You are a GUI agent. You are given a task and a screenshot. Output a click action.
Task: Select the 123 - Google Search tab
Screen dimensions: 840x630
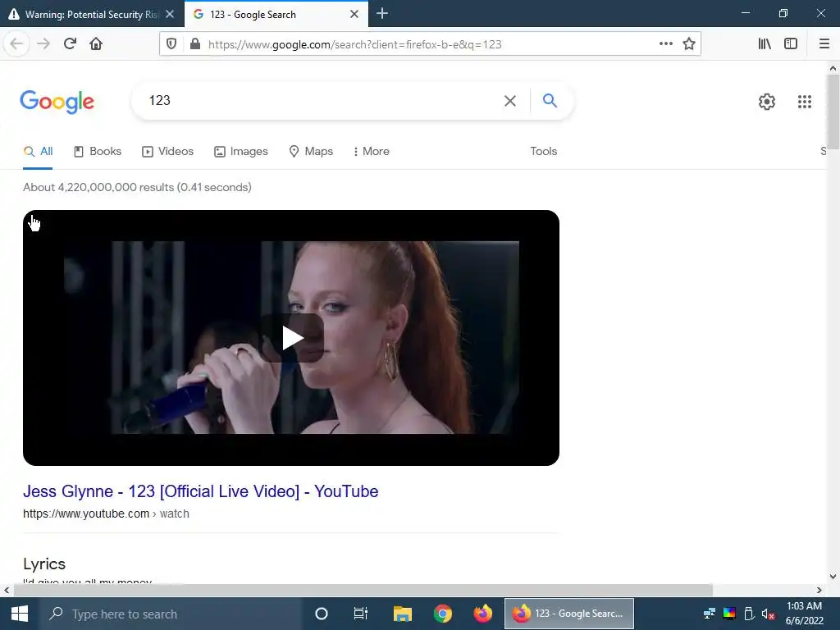(x=276, y=15)
